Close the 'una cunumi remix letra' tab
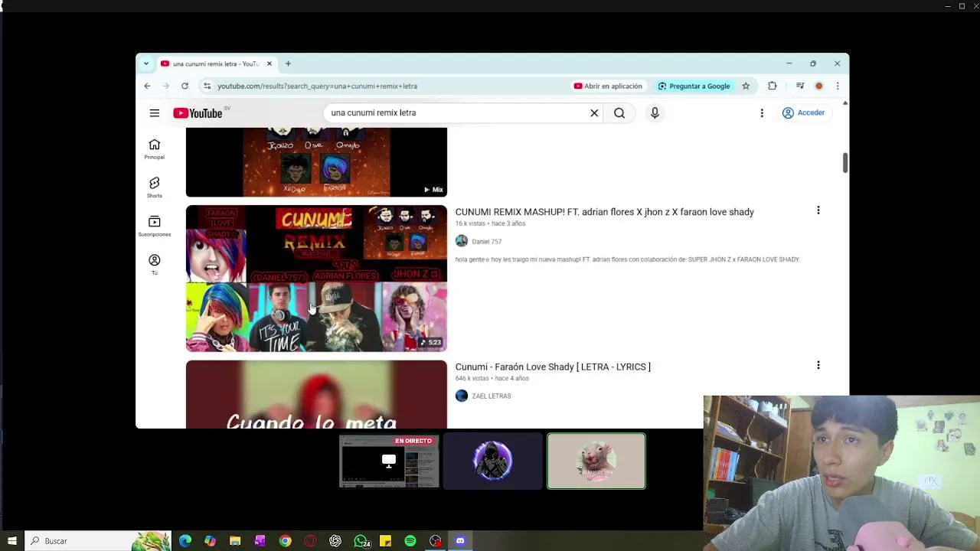Screen dimensions: 980x551 [x=269, y=64]
